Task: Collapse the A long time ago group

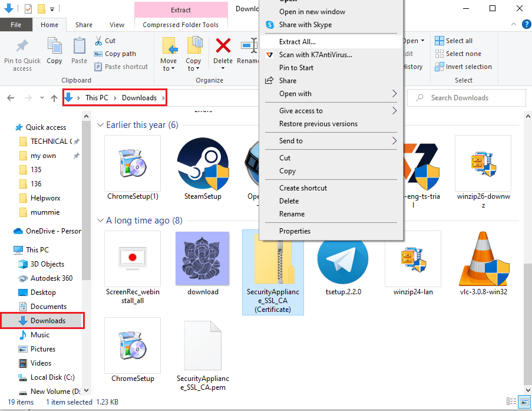Action: tap(100, 221)
